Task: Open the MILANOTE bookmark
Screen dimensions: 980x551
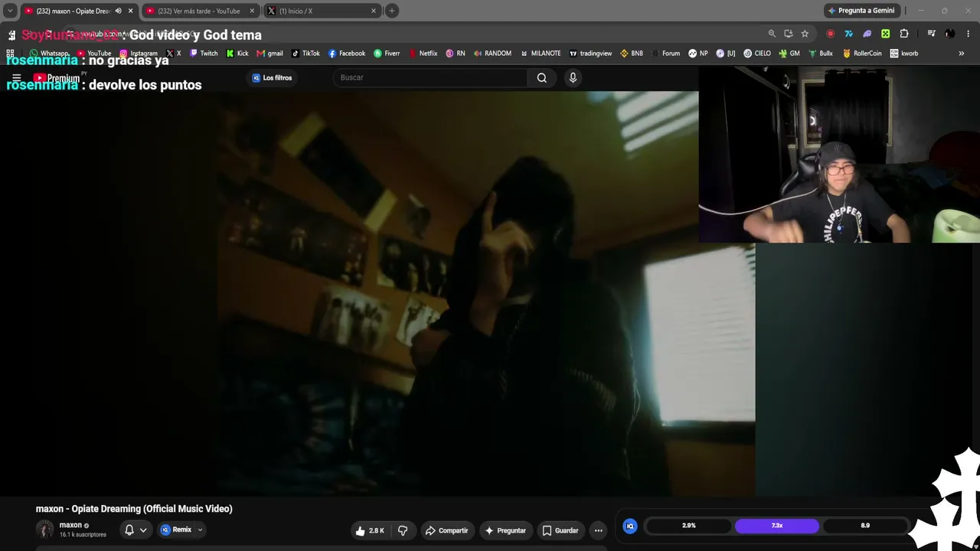Action: (541, 54)
